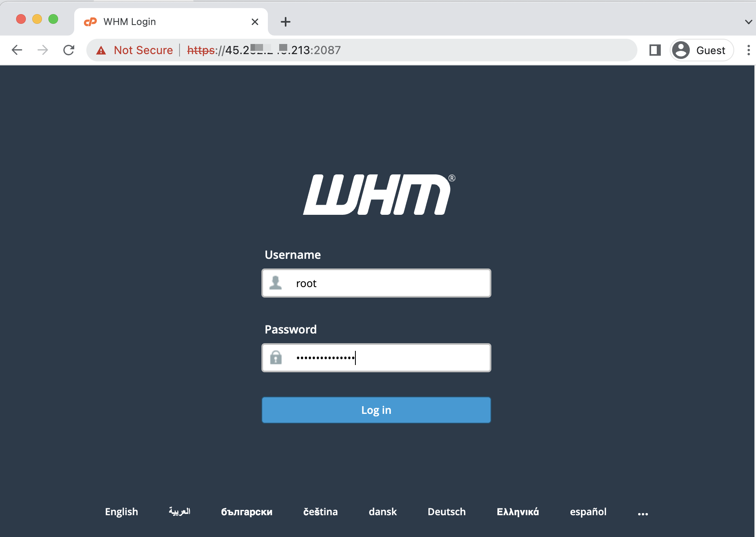Click the green maximize window button

pos(53,19)
